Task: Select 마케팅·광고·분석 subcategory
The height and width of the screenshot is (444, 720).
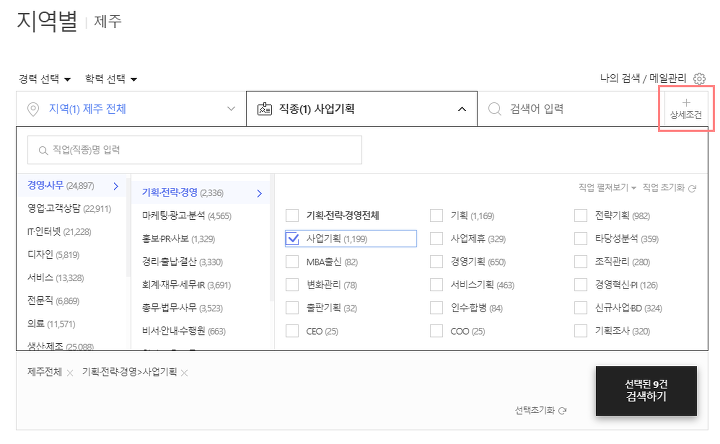Action: coord(186,216)
